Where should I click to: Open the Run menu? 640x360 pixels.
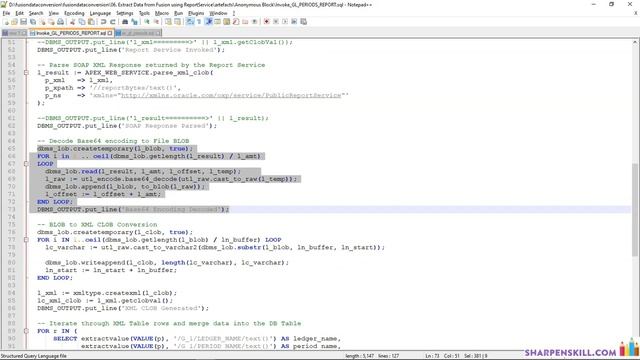[x=178, y=13]
